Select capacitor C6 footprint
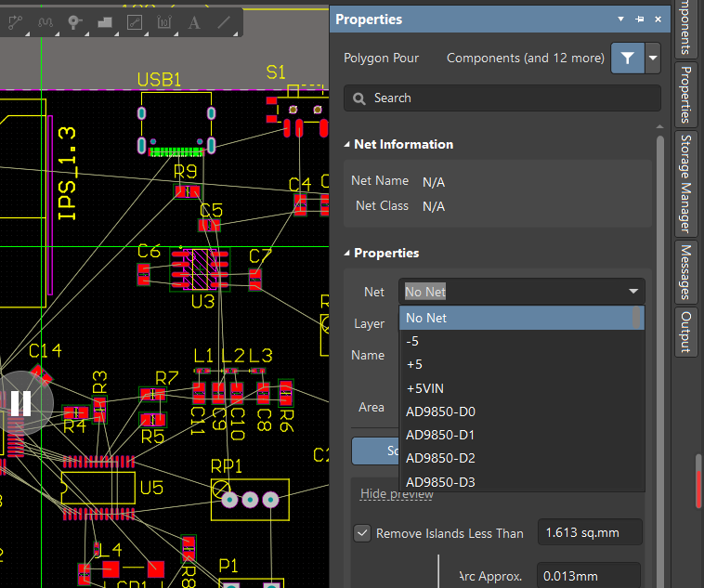Screen dimensions: 704x588 pos(144,274)
